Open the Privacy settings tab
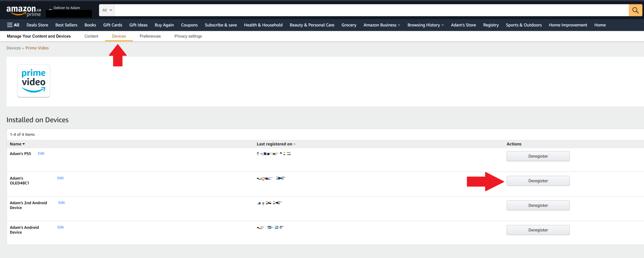Image resolution: width=644 pixels, height=258 pixels. (x=188, y=36)
